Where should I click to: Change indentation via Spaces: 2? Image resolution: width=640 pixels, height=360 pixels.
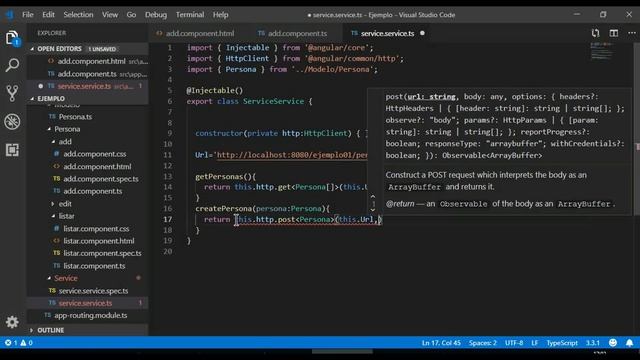(x=482, y=342)
